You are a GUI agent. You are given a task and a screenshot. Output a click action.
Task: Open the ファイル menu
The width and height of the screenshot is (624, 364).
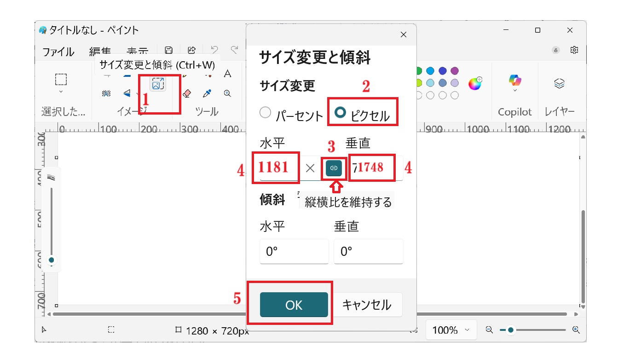pyautogui.click(x=58, y=52)
